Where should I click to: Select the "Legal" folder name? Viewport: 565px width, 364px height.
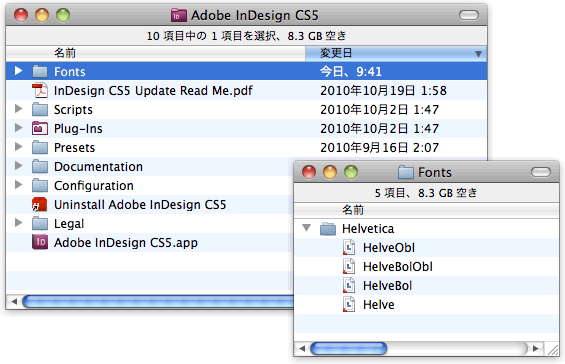coord(69,224)
